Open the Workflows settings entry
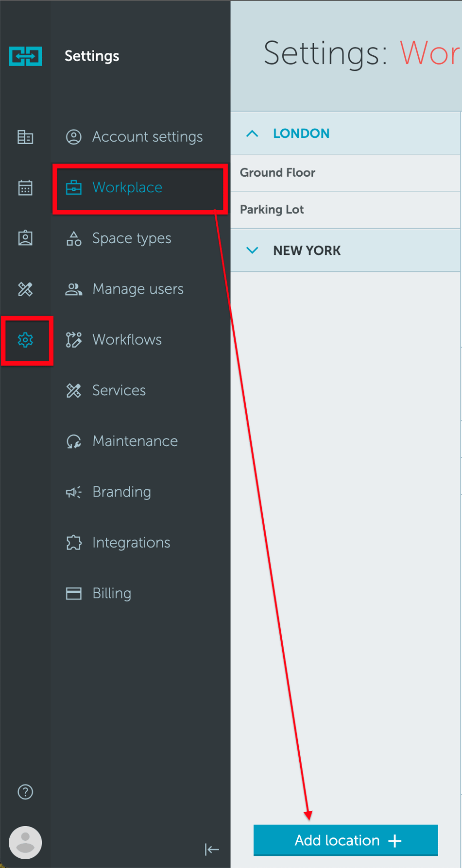 pyautogui.click(x=127, y=339)
